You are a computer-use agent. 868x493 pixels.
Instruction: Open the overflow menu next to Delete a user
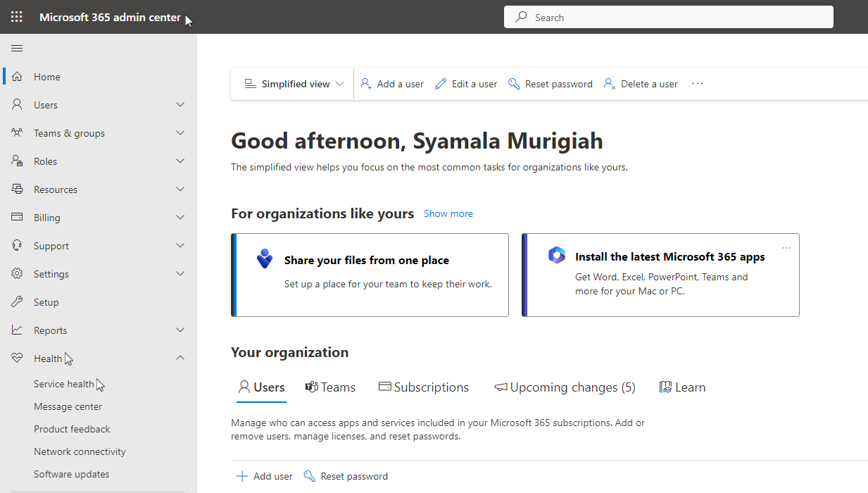pos(697,83)
